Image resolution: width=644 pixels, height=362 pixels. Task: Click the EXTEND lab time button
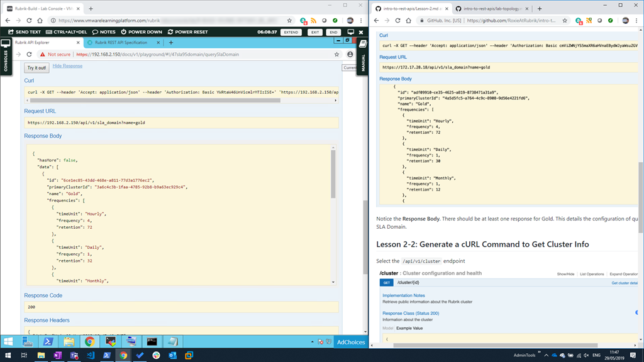(291, 32)
